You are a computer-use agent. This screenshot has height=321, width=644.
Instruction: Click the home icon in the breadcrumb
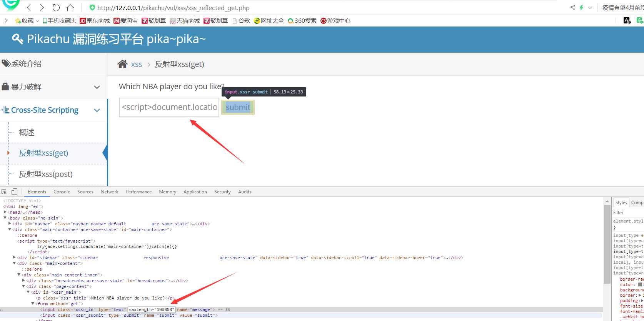coord(122,64)
